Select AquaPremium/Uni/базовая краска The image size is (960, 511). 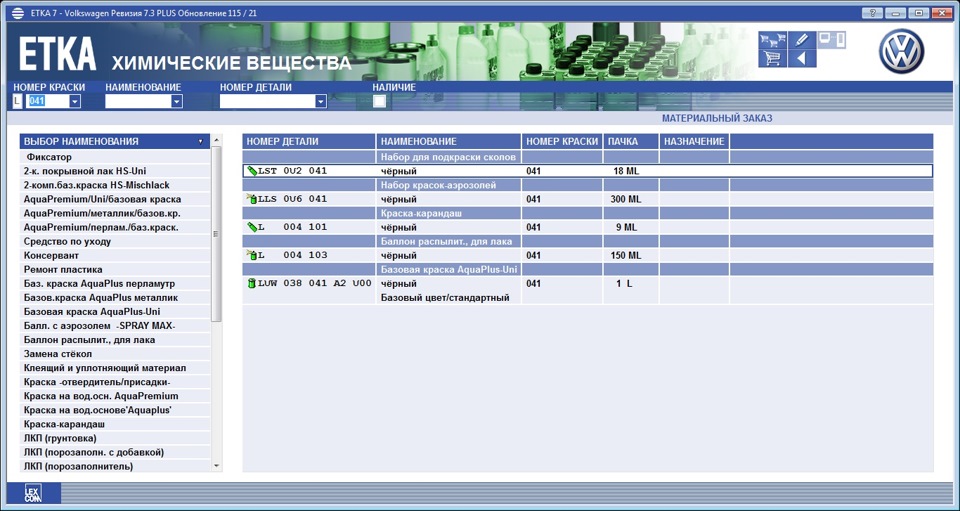coord(115,200)
